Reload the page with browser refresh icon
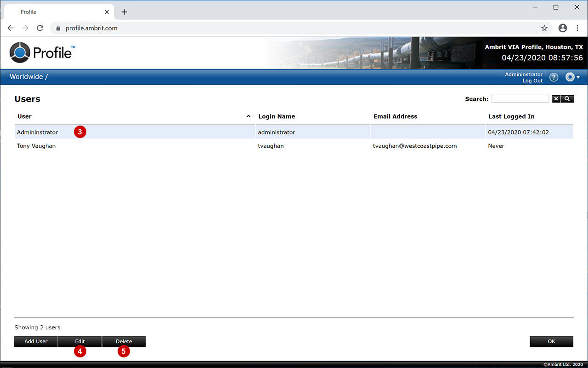 [x=40, y=28]
